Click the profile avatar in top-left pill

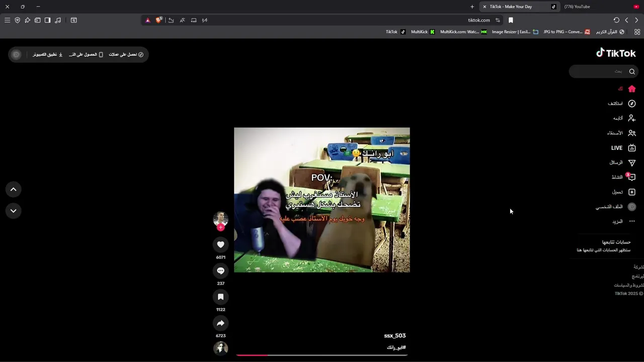click(16, 54)
